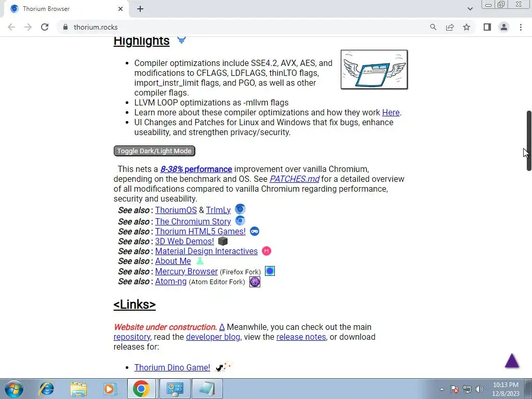The height and width of the screenshot is (399, 532).
Task: Open the notepad-like taskbar app
Action: click(x=207, y=389)
